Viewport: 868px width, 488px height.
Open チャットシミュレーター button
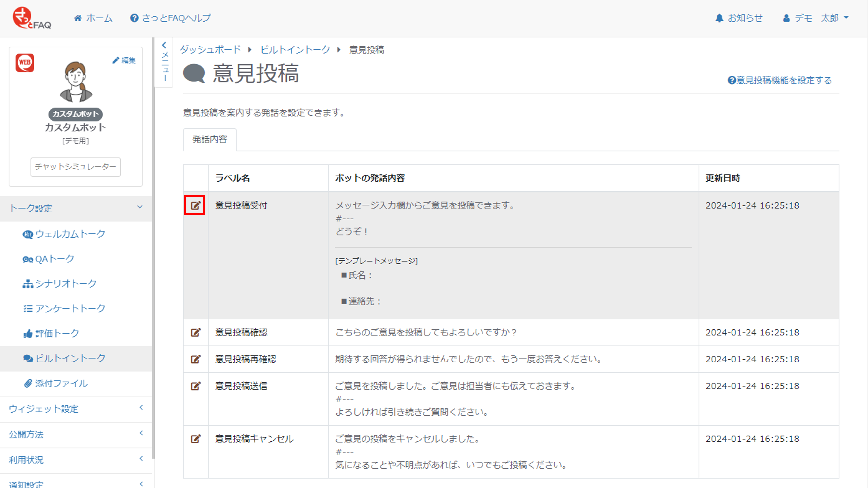click(76, 167)
